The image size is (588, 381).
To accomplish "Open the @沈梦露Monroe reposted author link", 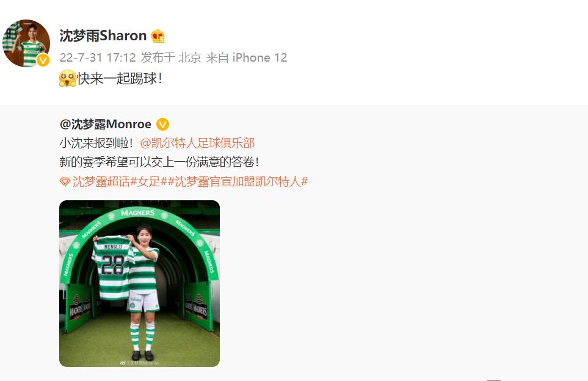I will 106,124.
